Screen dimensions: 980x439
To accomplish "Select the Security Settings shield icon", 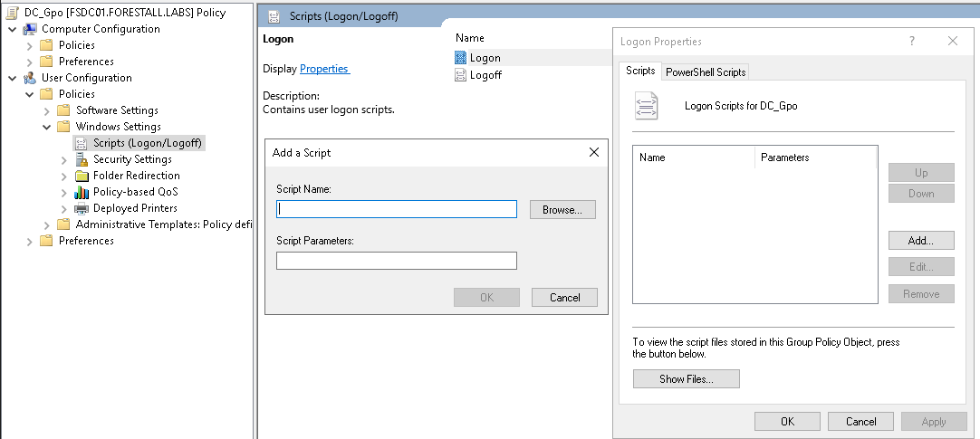I will pyautogui.click(x=82, y=159).
